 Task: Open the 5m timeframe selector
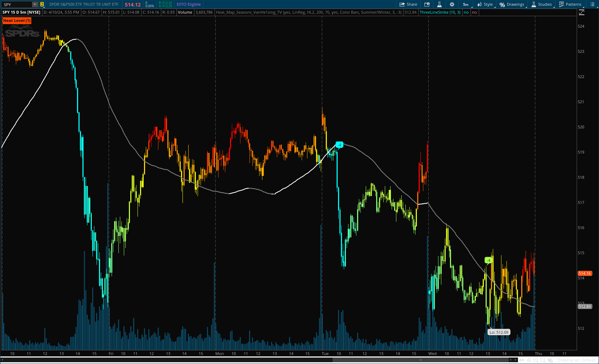465,4
